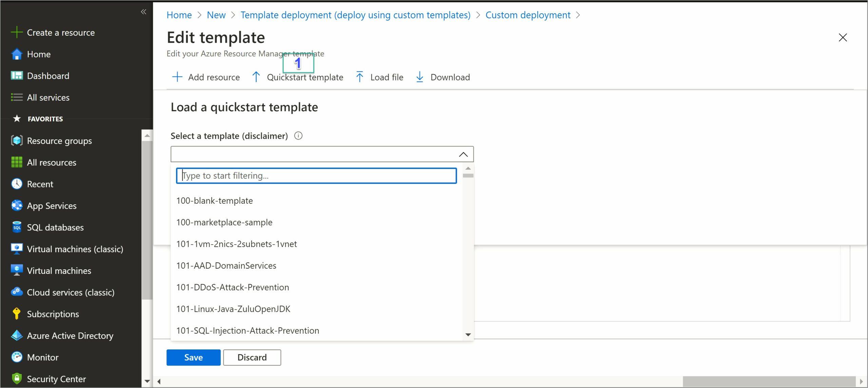This screenshot has width=868, height=388.
Task: Click the Load file upload icon
Action: [x=360, y=77]
